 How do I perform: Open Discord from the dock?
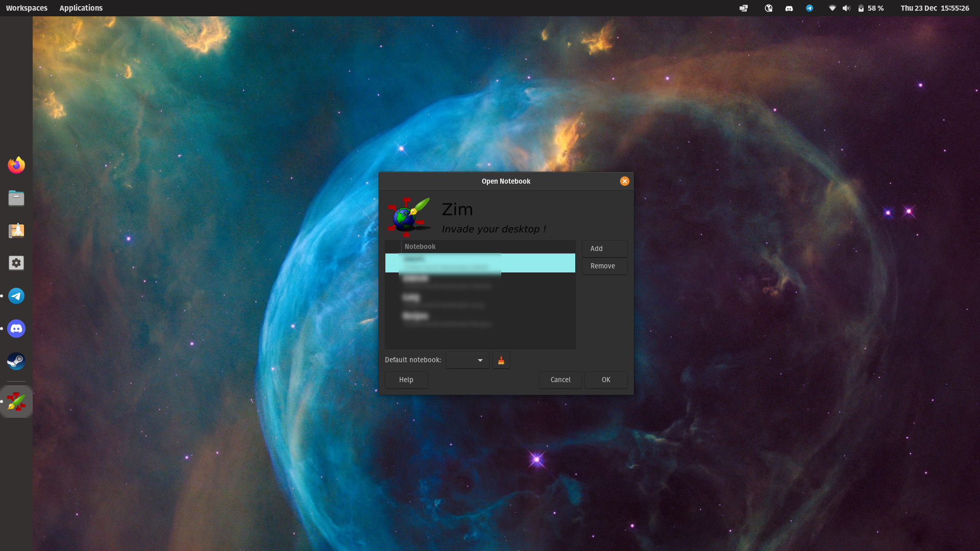tap(16, 329)
